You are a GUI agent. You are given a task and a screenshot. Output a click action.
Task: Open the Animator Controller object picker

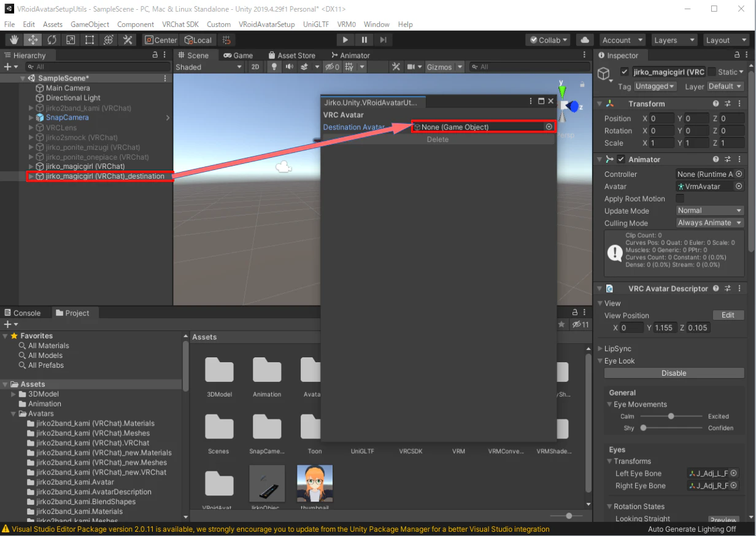[x=739, y=174]
